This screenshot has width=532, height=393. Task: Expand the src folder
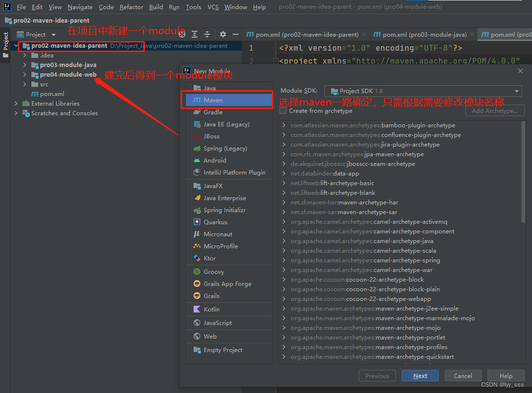click(x=25, y=84)
